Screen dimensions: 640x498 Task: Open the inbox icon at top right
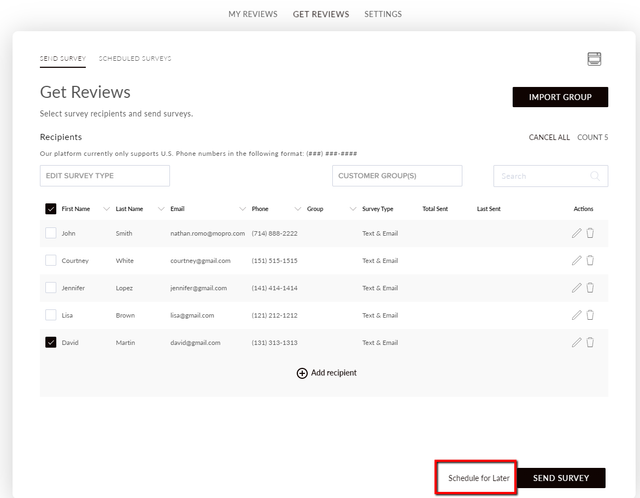point(594,59)
